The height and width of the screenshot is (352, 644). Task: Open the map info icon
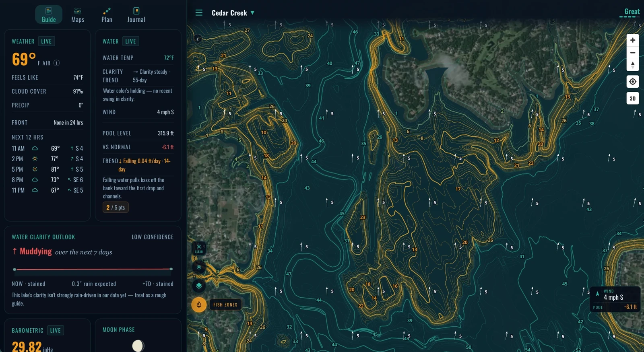198,39
